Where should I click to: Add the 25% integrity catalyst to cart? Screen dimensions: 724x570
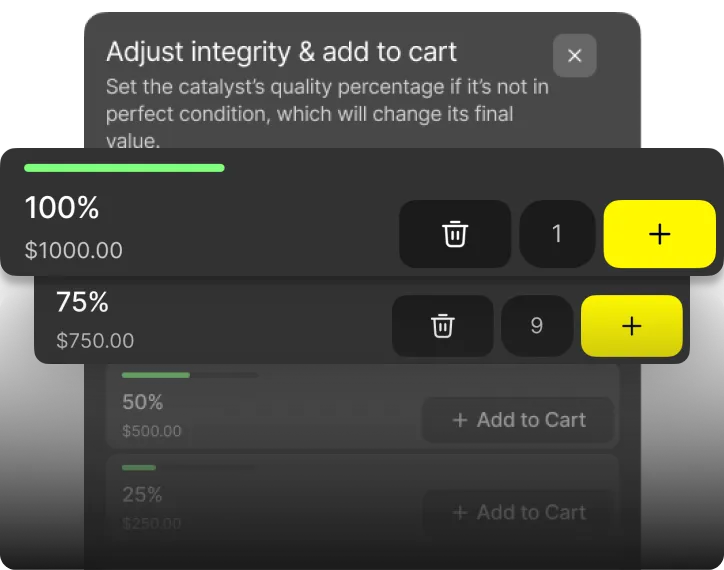[518, 512]
